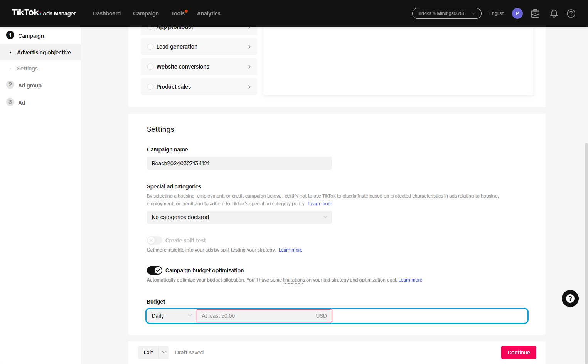
Task: Click the Product sales chevron arrow
Action: [249, 87]
